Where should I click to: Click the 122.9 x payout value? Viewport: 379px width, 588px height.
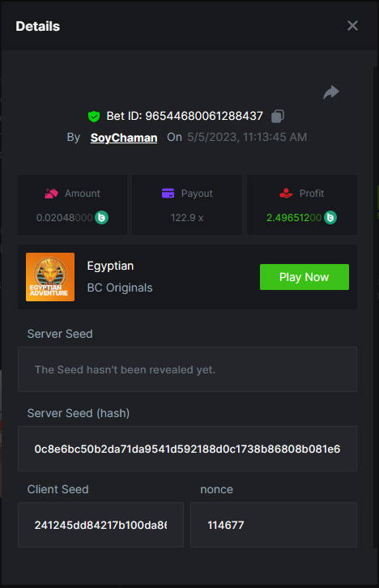[187, 218]
